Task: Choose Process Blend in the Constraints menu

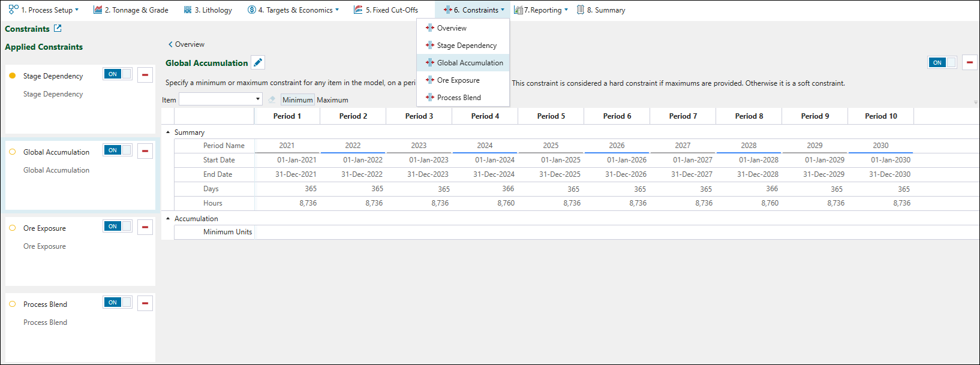Action: tap(463, 98)
